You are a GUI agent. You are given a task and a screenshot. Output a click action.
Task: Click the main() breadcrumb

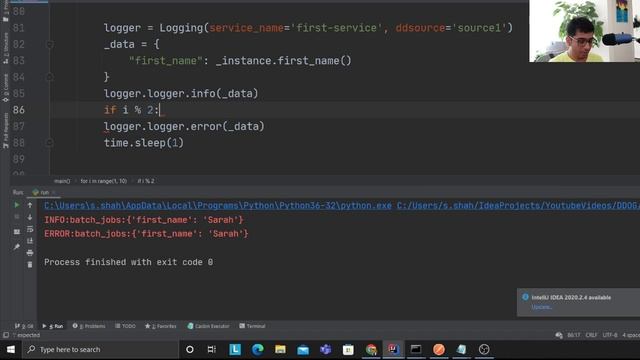point(62,181)
